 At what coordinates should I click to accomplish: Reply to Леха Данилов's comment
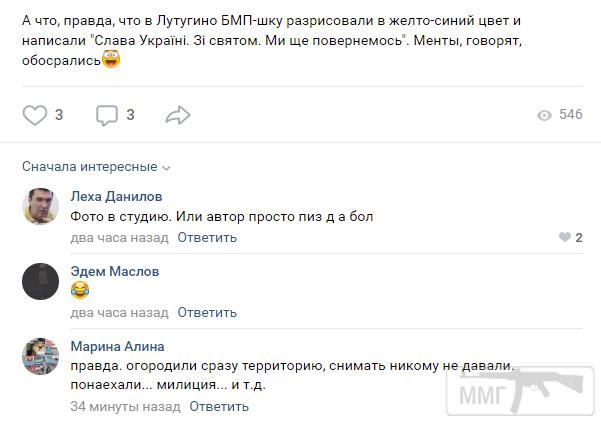[207, 238]
